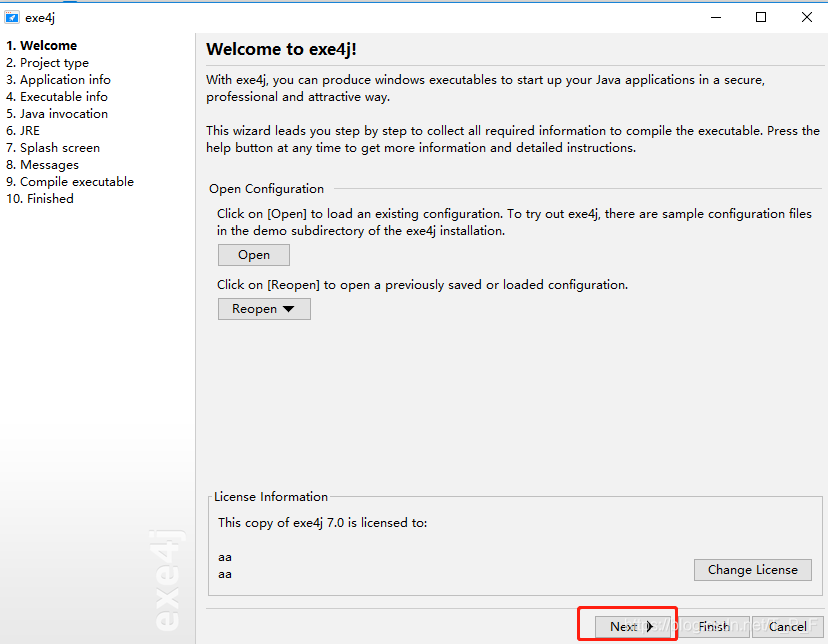828x644 pixels.
Task: Select step 5. Java invocation
Action: pyautogui.click(x=57, y=113)
